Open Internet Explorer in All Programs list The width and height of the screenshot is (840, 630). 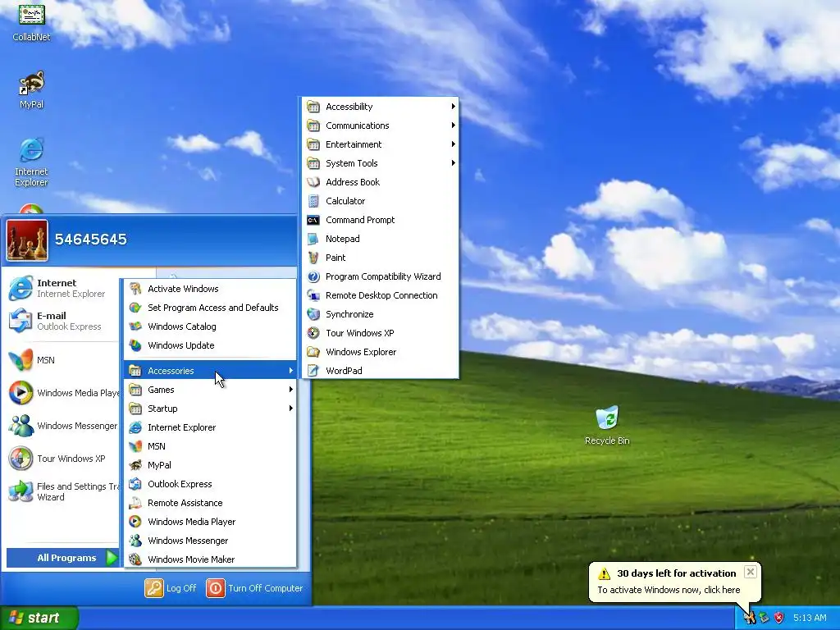210,427
